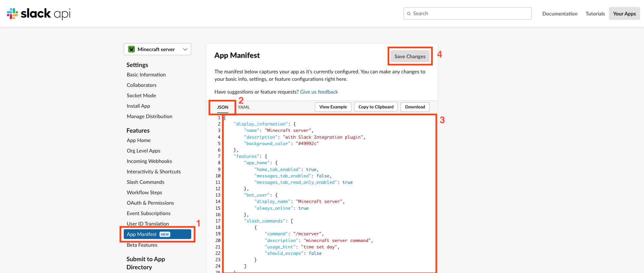The height and width of the screenshot is (273, 644).
Task: Open App Home feature page
Action: coord(139,140)
